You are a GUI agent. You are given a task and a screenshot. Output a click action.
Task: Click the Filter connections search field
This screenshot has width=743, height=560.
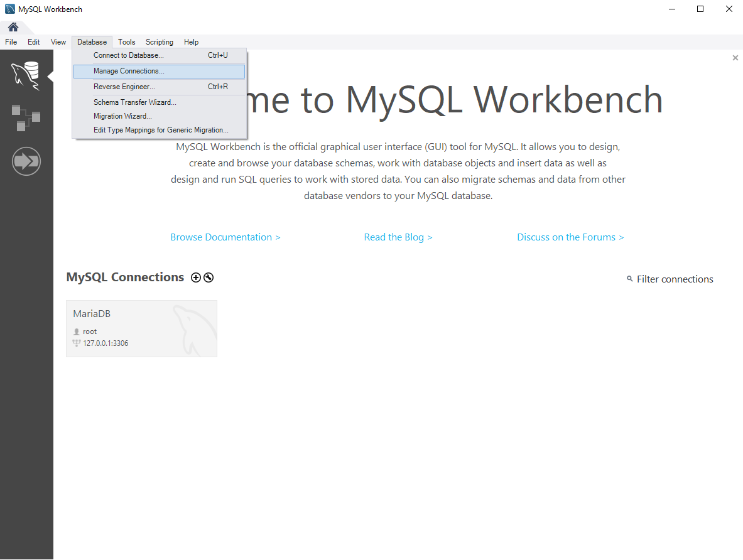[x=675, y=279]
